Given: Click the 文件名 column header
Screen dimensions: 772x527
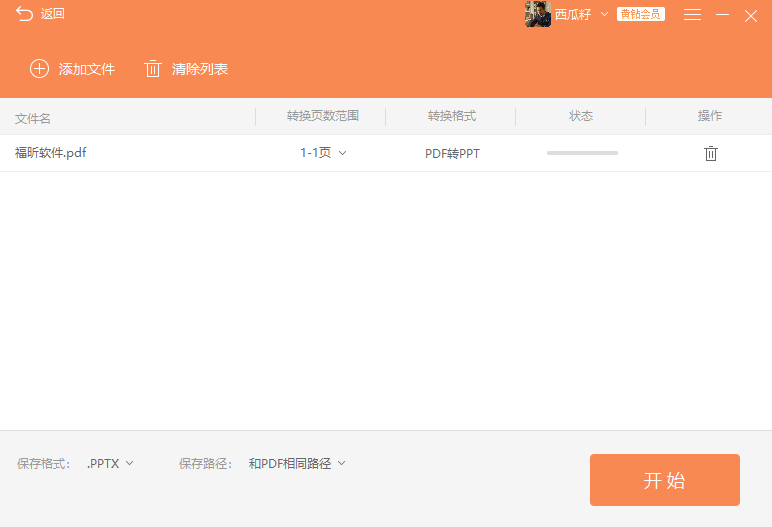Looking at the screenshot, I should 32,118.
